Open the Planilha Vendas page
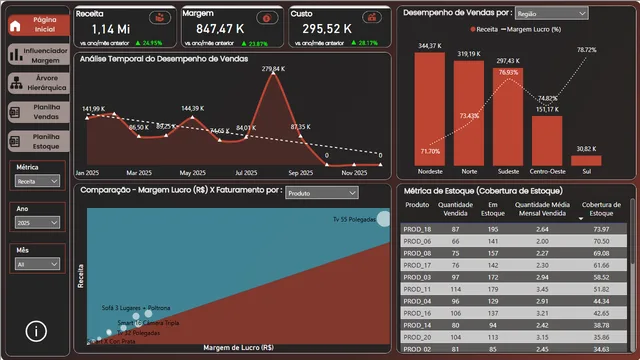Image resolution: width=640 pixels, height=360 pixels. click(39, 112)
